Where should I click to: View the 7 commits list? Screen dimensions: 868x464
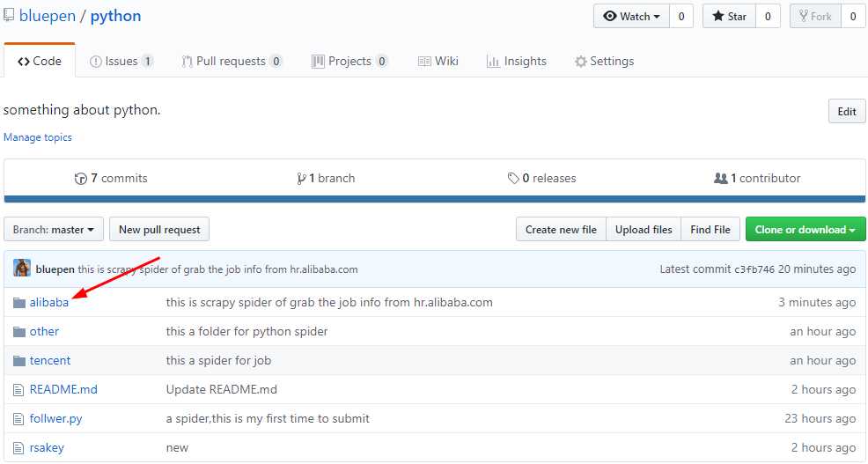pos(111,178)
